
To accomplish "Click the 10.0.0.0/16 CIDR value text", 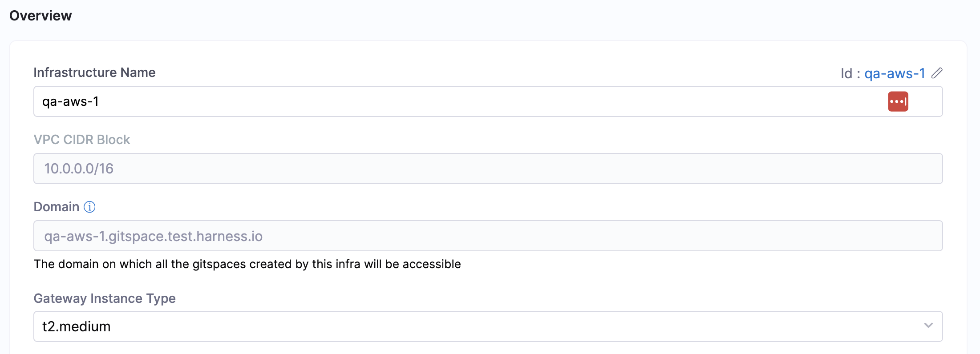I will point(79,169).
